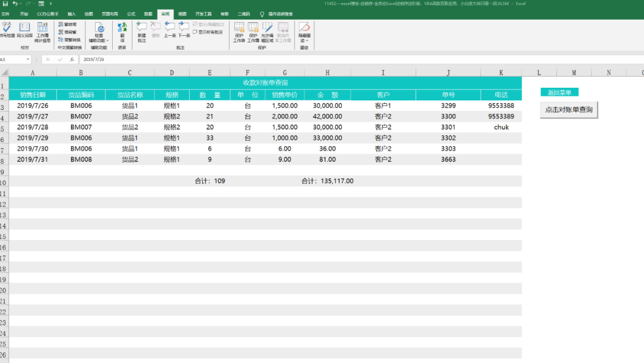Select BM008 product code cell
644x363 pixels.
click(x=81, y=159)
